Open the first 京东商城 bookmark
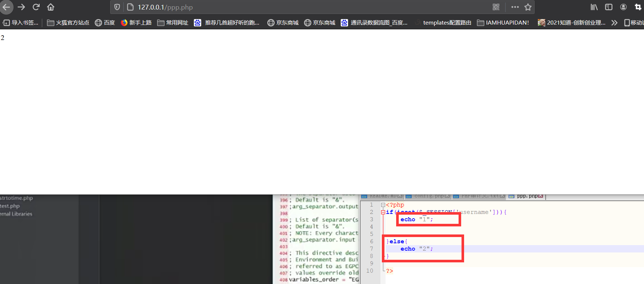This screenshot has height=284, width=644. tap(283, 23)
